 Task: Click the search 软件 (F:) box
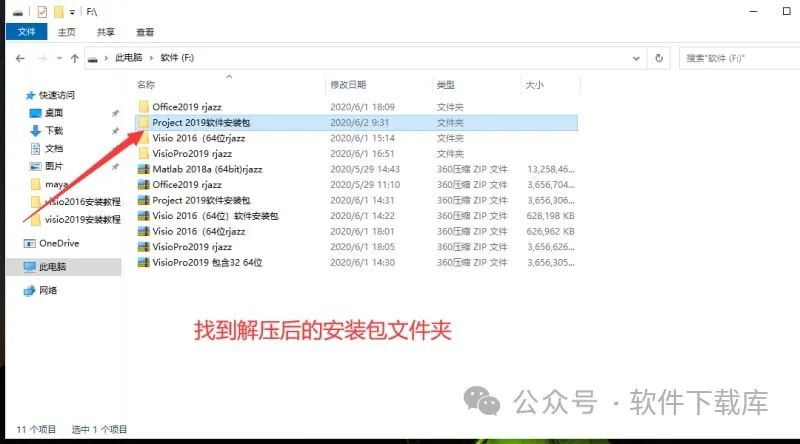[x=740, y=58]
